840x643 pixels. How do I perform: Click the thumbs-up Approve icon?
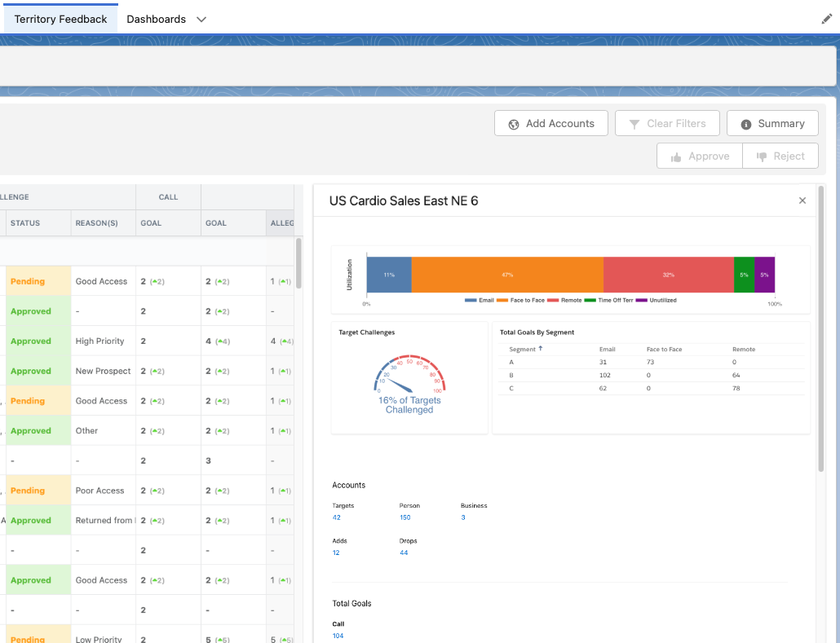click(675, 156)
